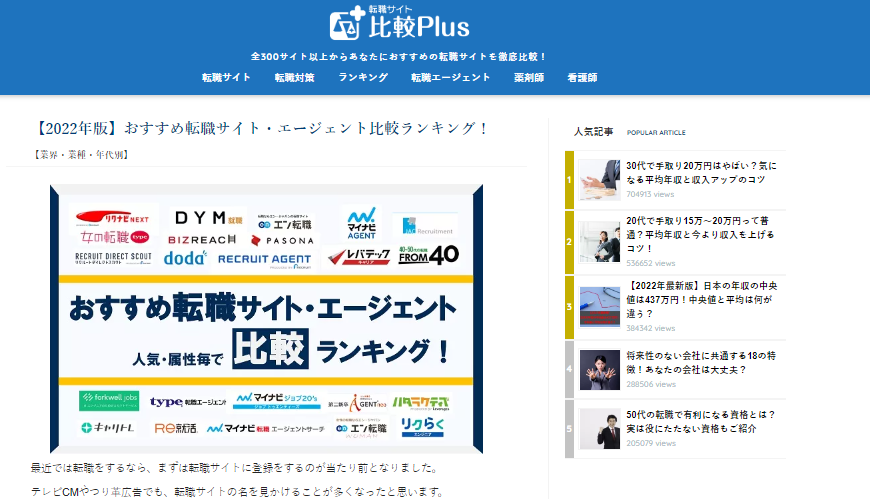Image resolution: width=870 pixels, height=499 pixels.
Task: Click the 205079 views count
Action: (x=651, y=443)
